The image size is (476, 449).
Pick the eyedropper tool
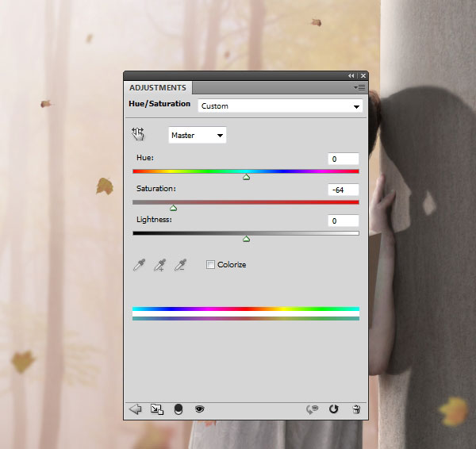pos(139,265)
